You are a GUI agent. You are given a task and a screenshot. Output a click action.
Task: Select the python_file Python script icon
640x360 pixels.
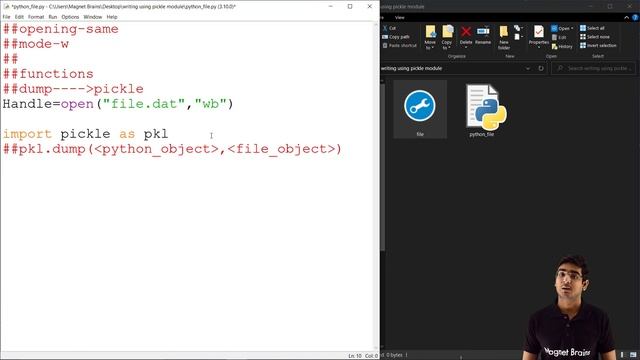pos(482,109)
